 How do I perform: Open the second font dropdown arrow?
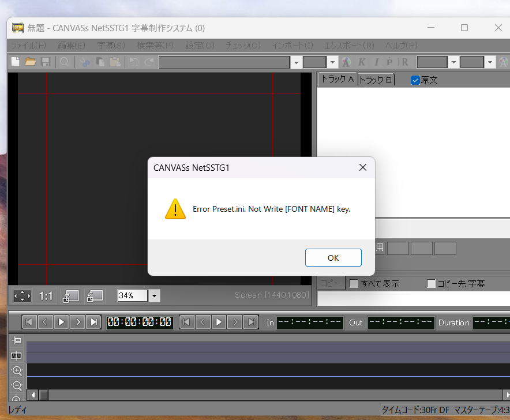pyautogui.click(x=453, y=62)
